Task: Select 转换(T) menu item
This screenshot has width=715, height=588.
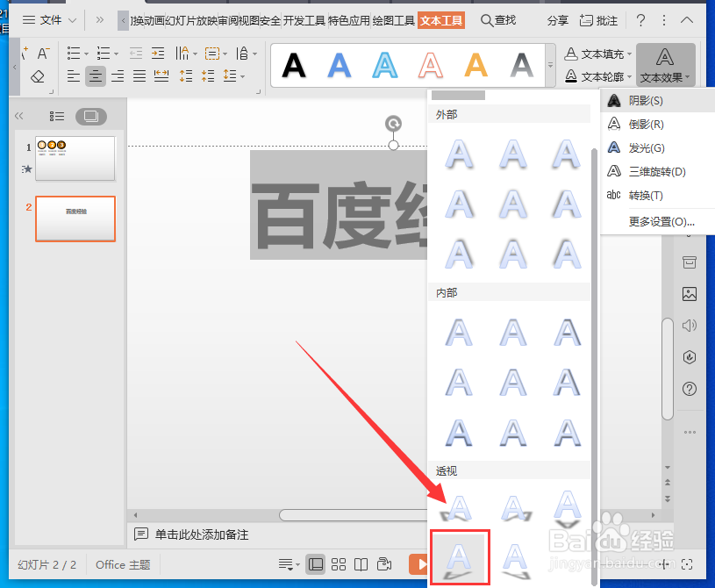Action: pyautogui.click(x=657, y=195)
